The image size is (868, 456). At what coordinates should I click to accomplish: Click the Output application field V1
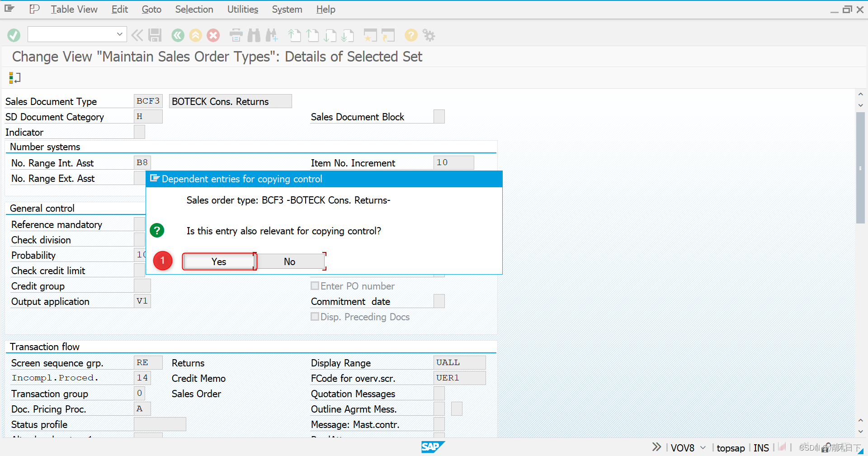pyautogui.click(x=142, y=301)
